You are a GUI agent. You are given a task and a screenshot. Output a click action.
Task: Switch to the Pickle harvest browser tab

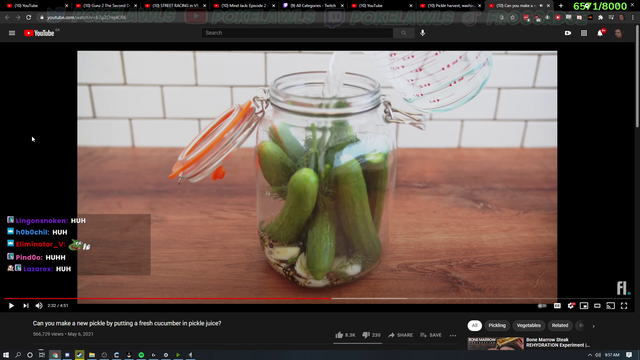pyautogui.click(x=451, y=6)
